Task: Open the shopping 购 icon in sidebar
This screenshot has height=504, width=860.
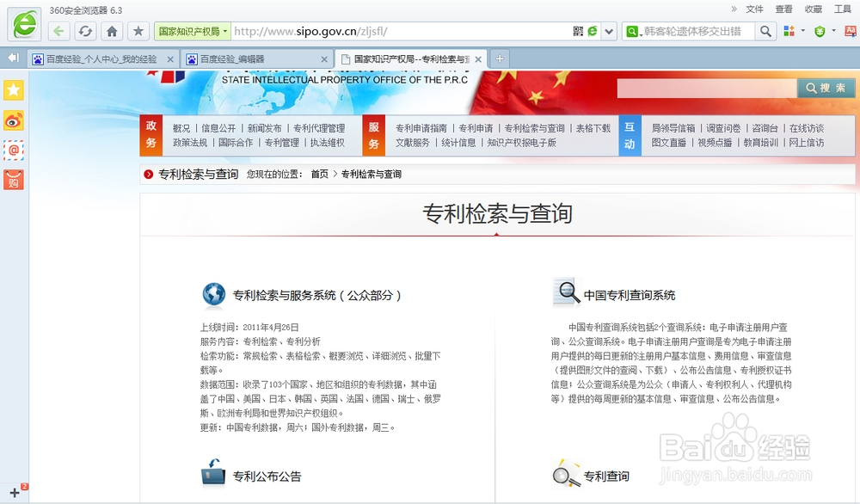Action: coord(14,180)
